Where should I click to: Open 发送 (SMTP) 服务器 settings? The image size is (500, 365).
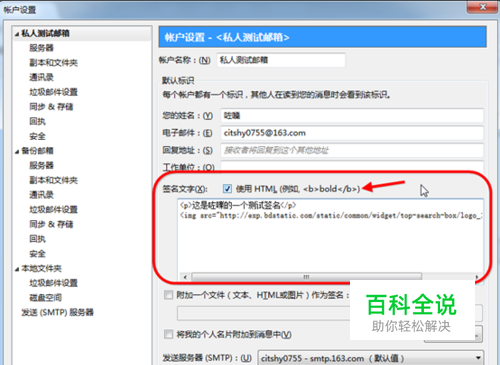(x=57, y=312)
